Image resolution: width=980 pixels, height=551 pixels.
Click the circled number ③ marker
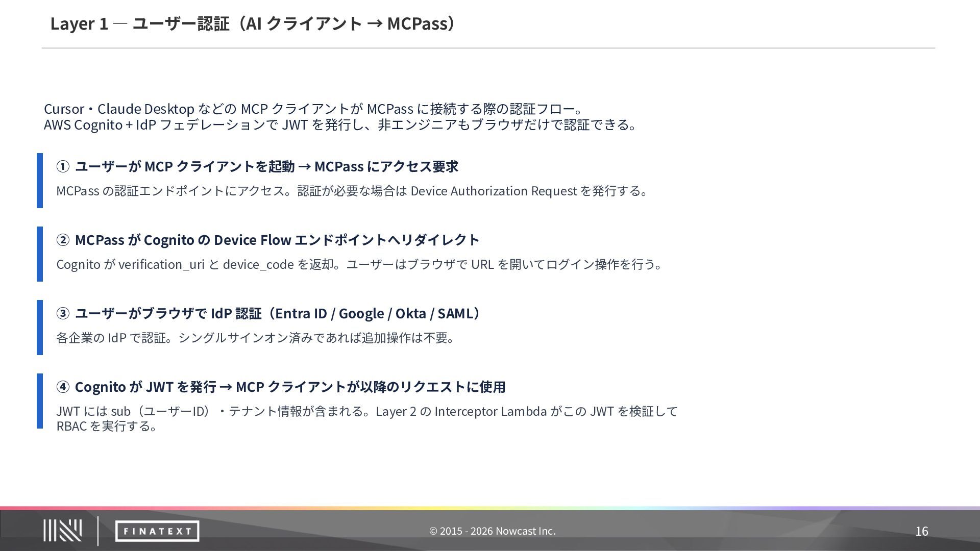[62, 313]
